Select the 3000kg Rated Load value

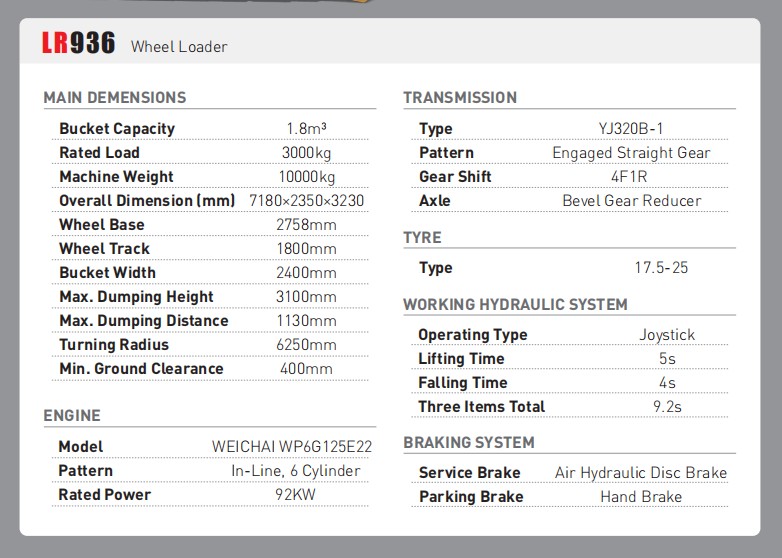point(306,153)
